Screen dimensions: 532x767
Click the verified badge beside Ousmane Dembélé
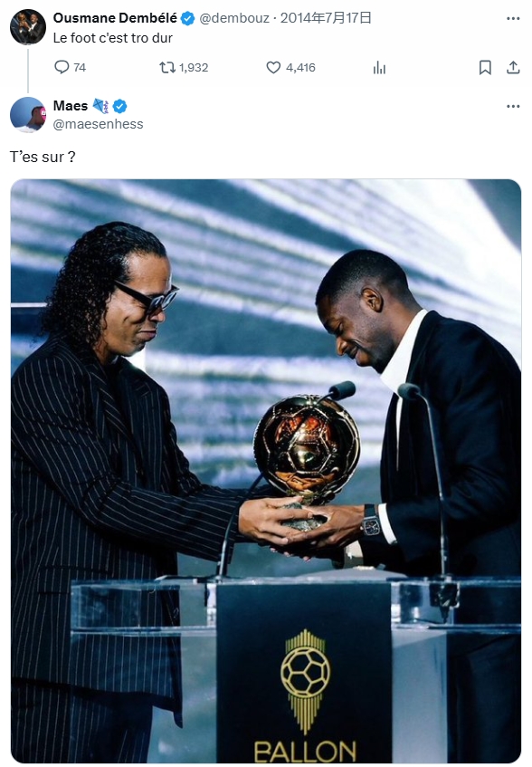pyautogui.click(x=187, y=19)
